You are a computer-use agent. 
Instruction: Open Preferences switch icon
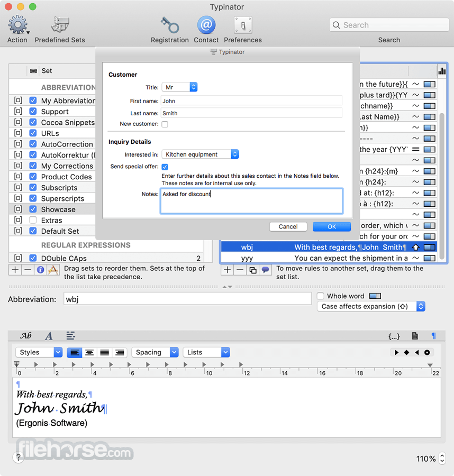click(x=243, y=25)
